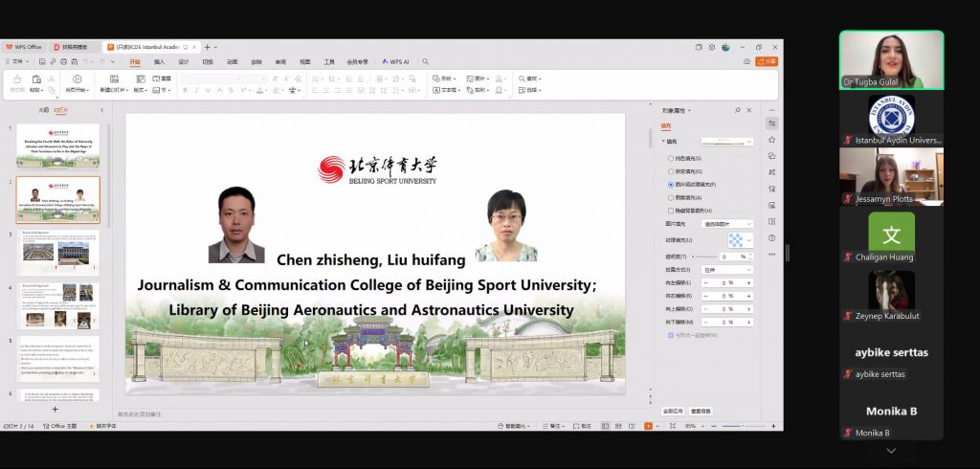The image size is (980, 469).
Task: Click the scissors cut icon in the ribbon
Action: point(52,79)
